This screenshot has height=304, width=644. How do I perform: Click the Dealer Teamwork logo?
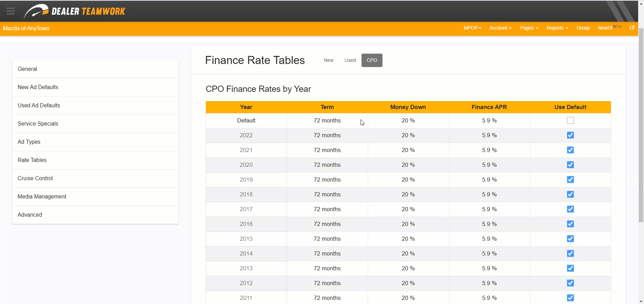click(75, 11)
